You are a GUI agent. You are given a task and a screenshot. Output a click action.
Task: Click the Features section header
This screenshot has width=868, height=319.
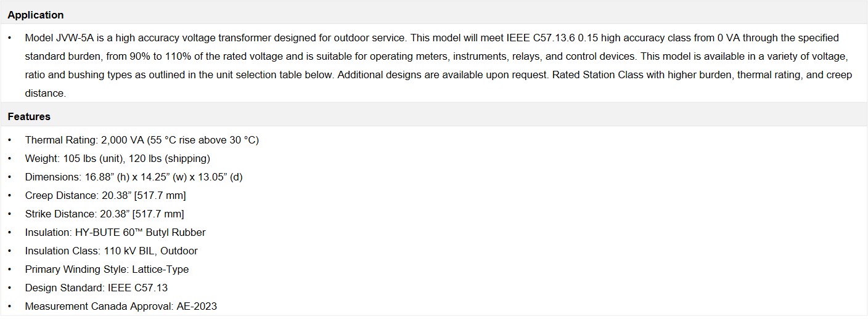click(x=29, y=116)
